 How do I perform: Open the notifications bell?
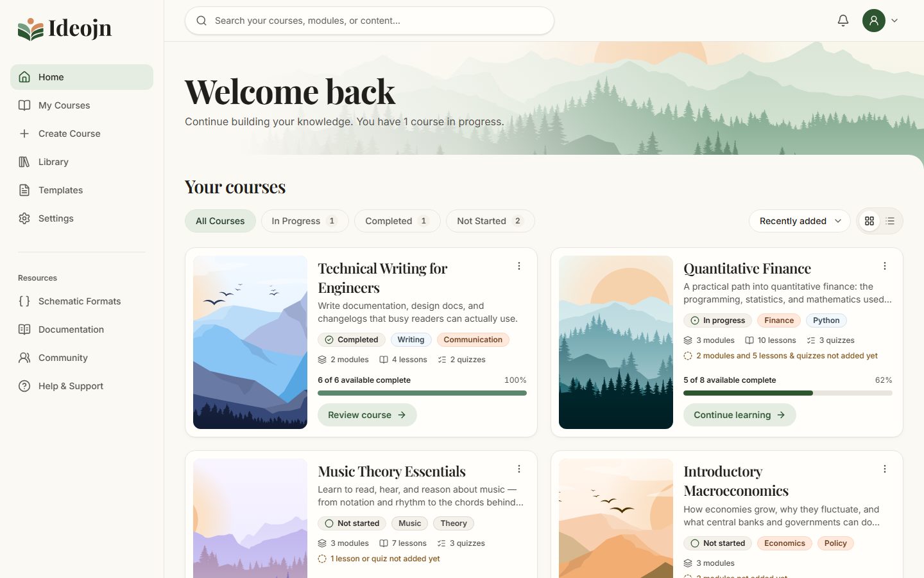click(x=843, y=21)
